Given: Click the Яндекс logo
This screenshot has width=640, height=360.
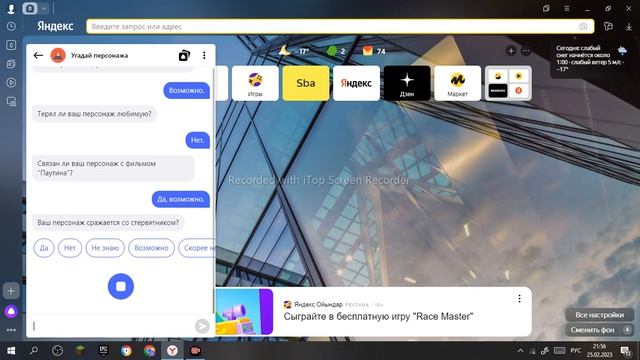Looking at the screenshot, I should coord(55,26).
